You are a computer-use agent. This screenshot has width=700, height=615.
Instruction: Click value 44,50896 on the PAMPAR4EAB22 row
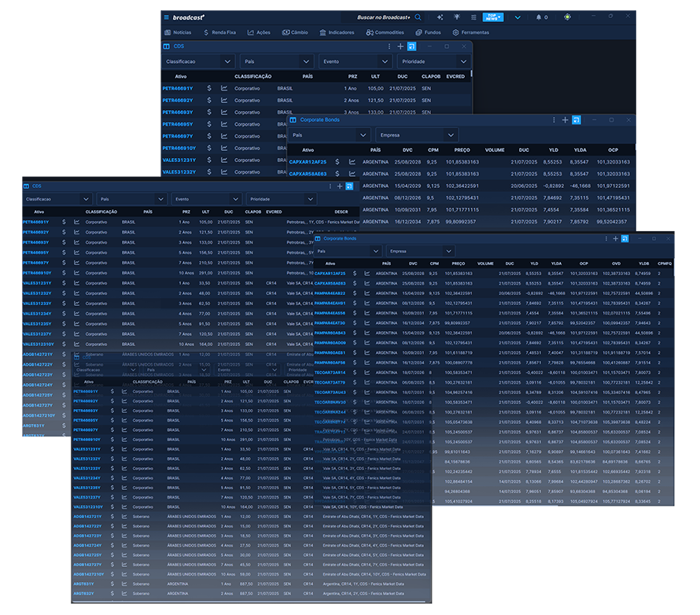coord(643,293)
